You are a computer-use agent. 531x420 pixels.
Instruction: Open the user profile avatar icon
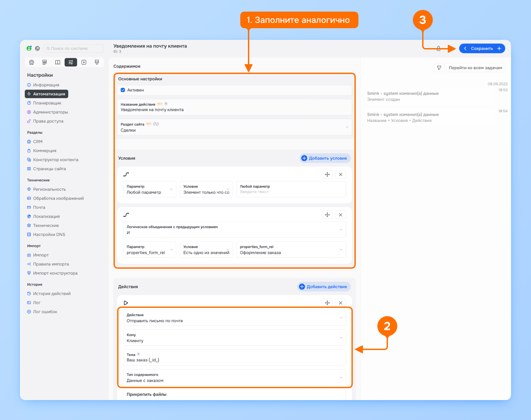[x=29, y=48]
